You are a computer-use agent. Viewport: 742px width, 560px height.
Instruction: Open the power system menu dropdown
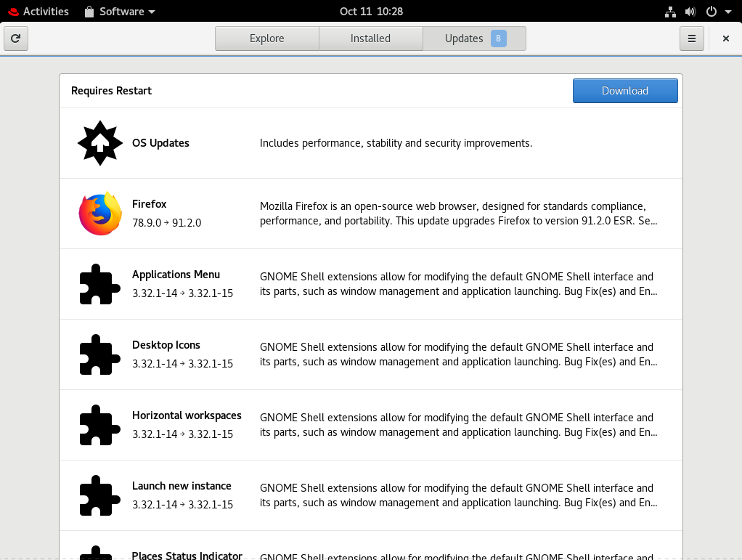(718, 12)
